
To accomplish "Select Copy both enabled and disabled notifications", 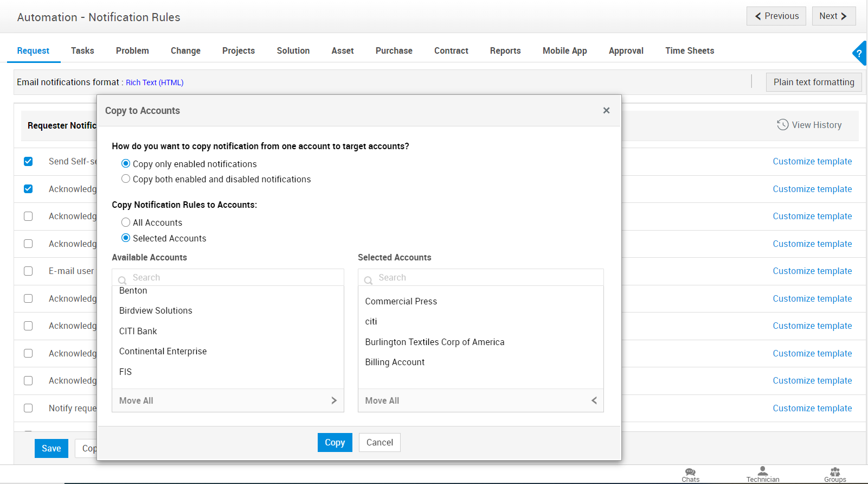I will [126, 179].
